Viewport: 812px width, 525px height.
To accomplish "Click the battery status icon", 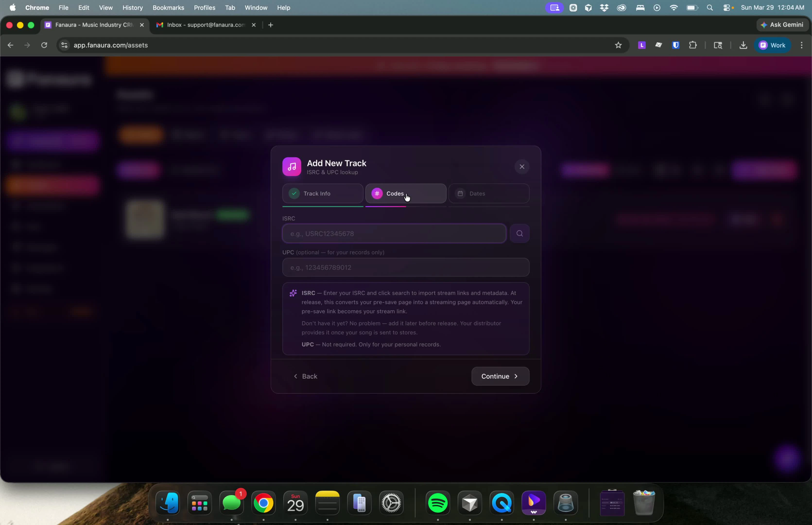I will pyautogui.click(x=692, y=8).
